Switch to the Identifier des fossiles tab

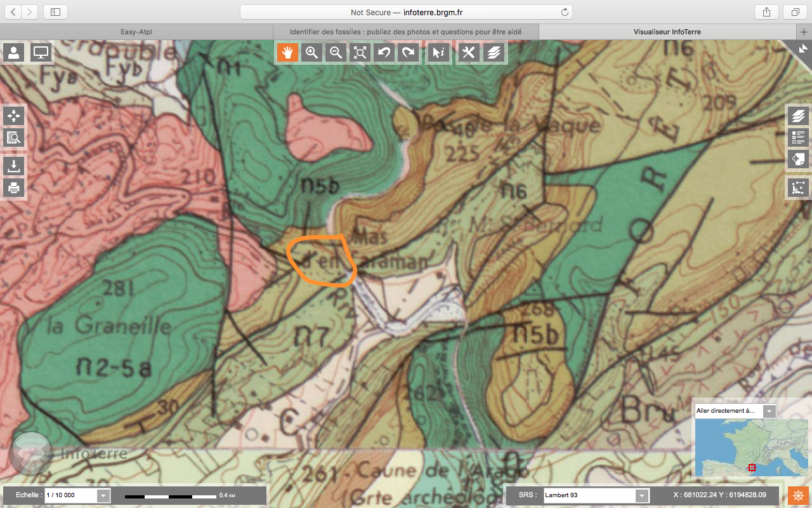pyautogui.click(x=406, y=31)
